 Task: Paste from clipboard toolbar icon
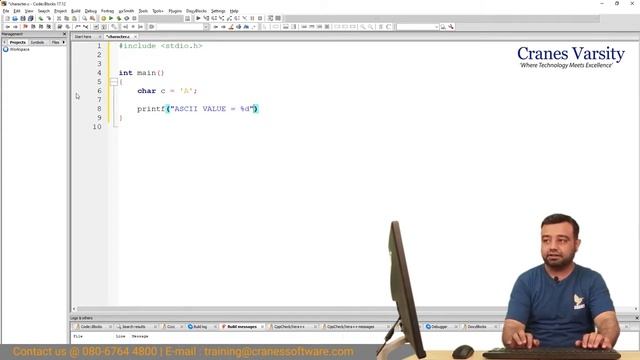click(x=74, y=18)
